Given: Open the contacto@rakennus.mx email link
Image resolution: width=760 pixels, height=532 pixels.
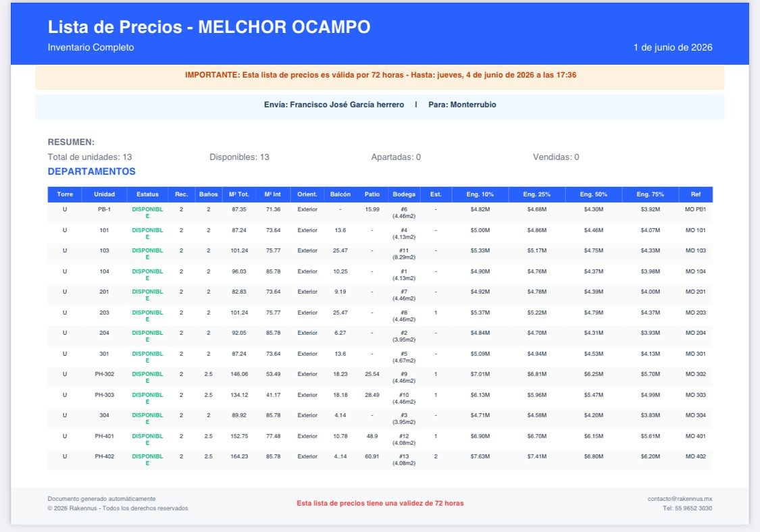Looking at the screenshot, I should [x=680, y=498].
